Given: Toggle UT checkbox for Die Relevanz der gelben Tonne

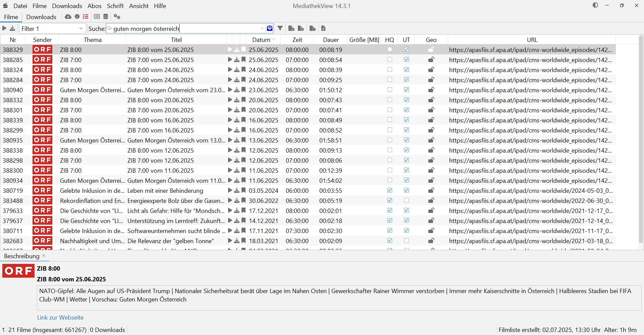Looking at the screenshot, I should [x=406, y=240].
